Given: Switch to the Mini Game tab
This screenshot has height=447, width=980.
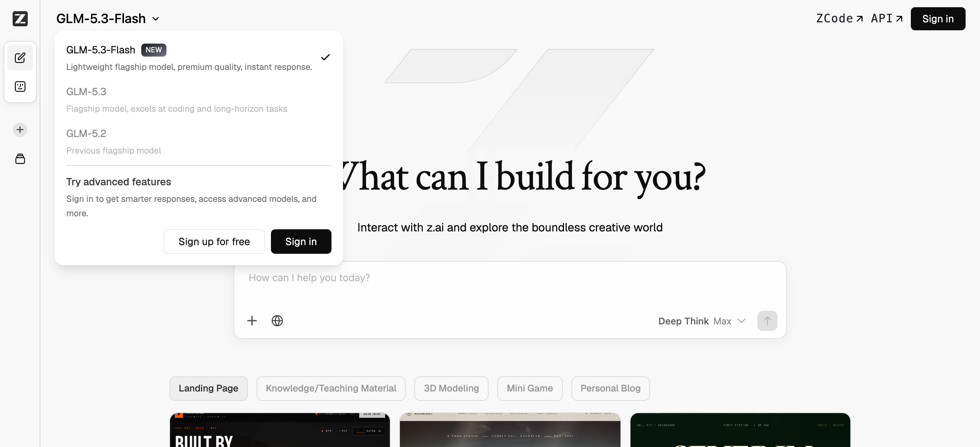Looking at the screenshot, I should (x=530, y=388).
